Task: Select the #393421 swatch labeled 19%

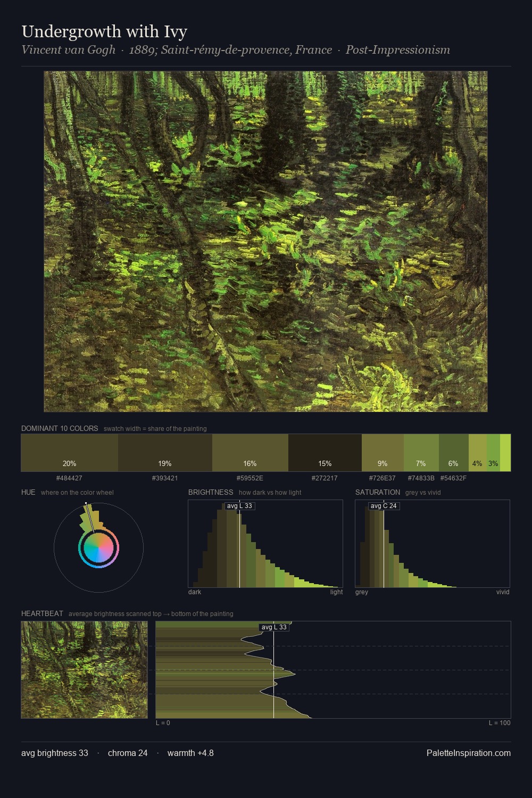Action: coord(165,453)
